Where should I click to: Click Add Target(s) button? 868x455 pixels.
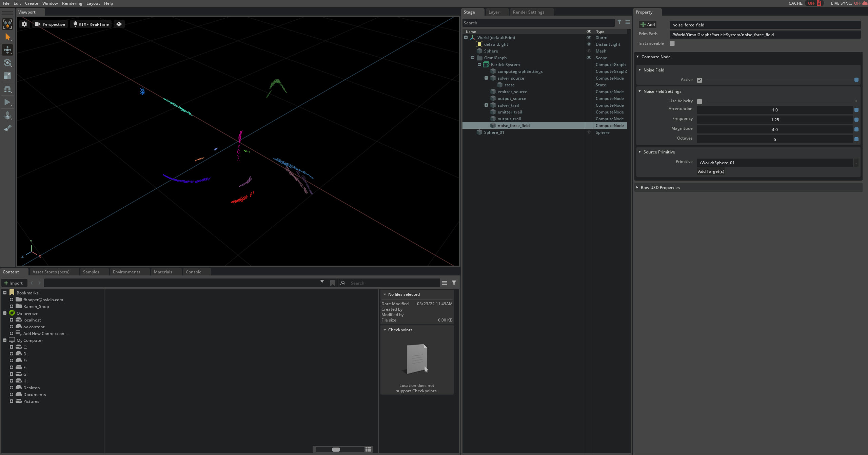pyautogui.click(x=711, y=171)
